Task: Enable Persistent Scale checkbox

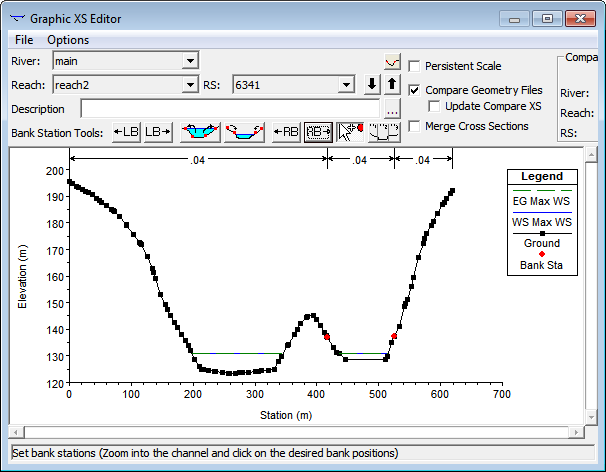Action: pos(414,66)
